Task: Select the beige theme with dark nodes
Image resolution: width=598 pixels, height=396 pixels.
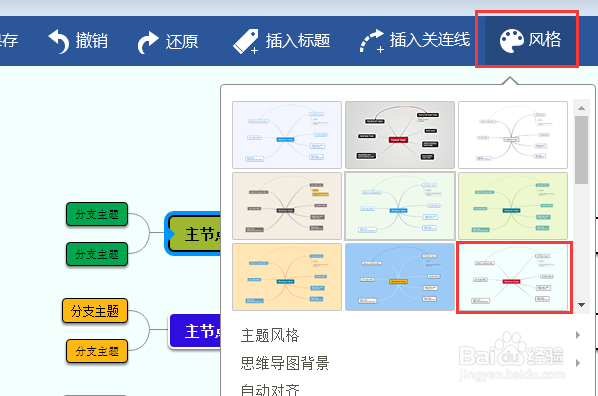Action: coord(287,206)
